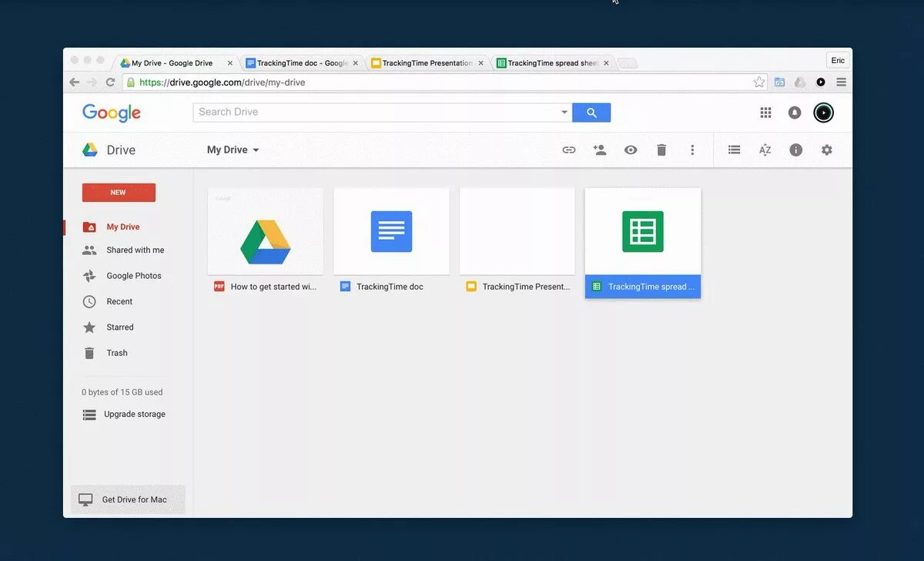Click the blue search button

[591, 113]
